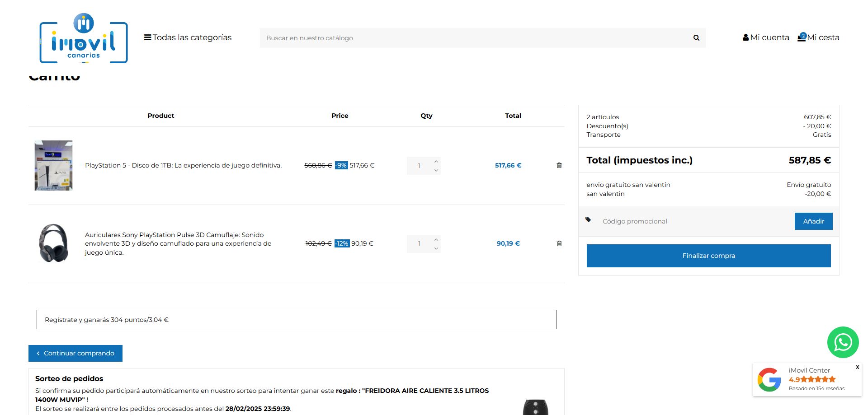
Task: Decrease Pulse 3D headphones quantity
Action: tap(436, 248)
